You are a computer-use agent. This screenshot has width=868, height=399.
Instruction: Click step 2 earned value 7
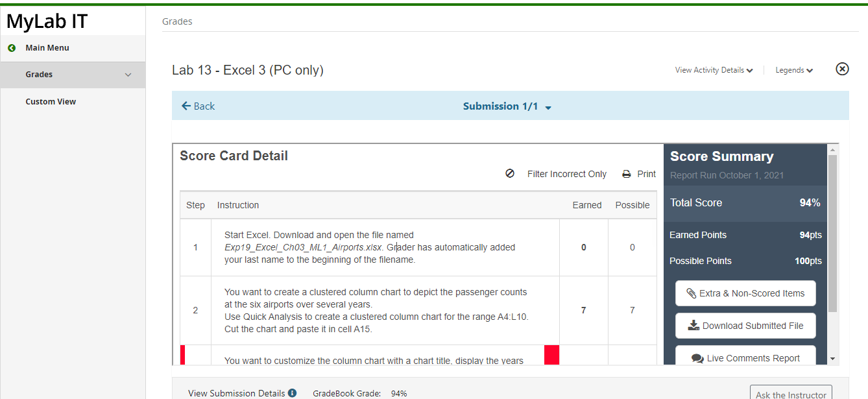pyautogui.click(x=584, y=310)
